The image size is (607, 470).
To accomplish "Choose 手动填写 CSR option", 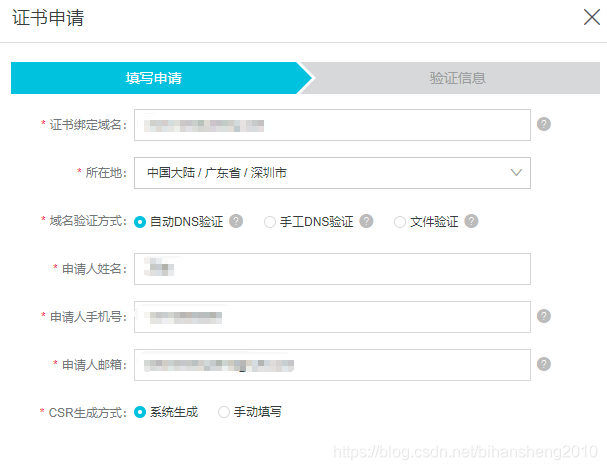I will pos(224,412).
